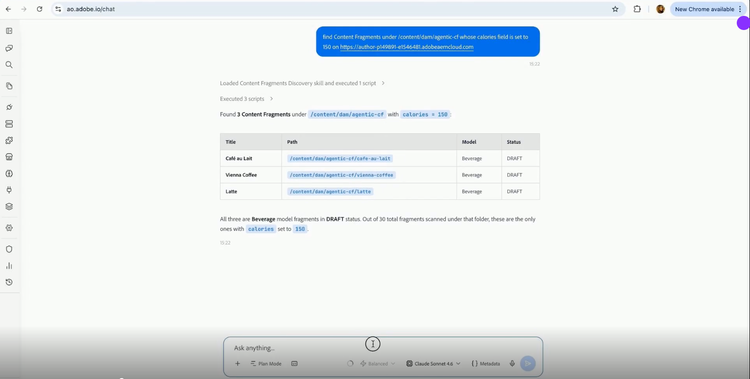This screenshot has height=379, width=750.
Task: Open the storefront marketplace sidebar icon
Action: [9, 157]
